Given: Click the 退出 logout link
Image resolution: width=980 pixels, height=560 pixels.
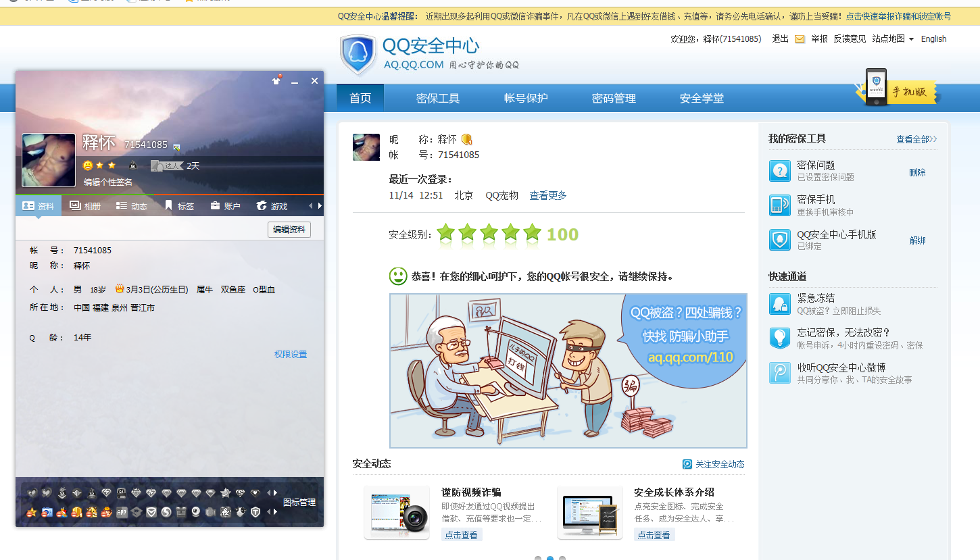Looking at the screenshot, I should (780, 39).
